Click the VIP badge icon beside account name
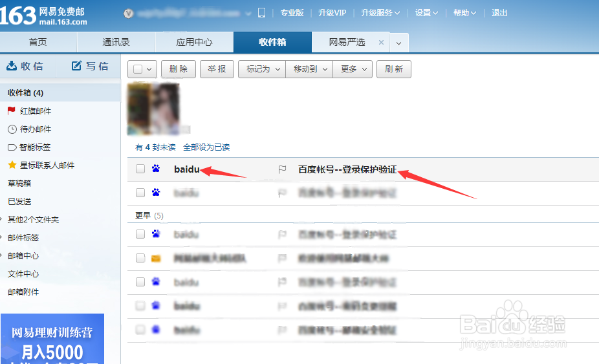This screenshot has width=599, height=364. pyautogui.click(x=129, y=14)
